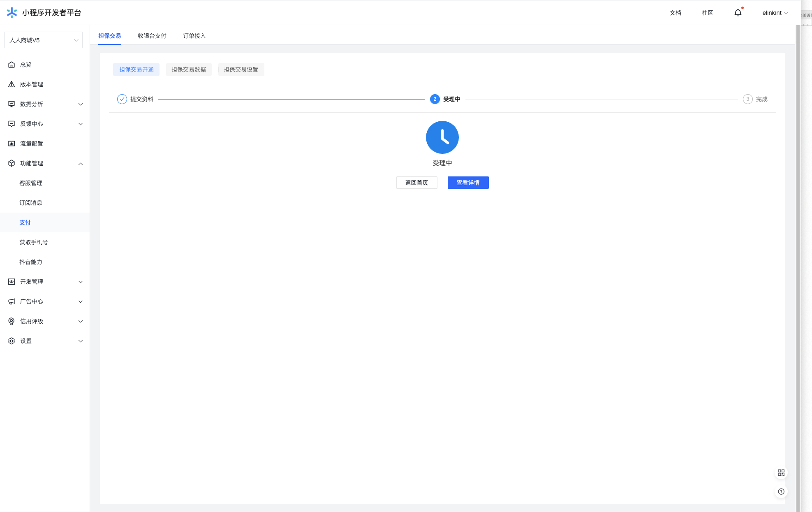Screen dimensions: 812x512
Task: Click the help question mark icon
Action: coord(781,491)
